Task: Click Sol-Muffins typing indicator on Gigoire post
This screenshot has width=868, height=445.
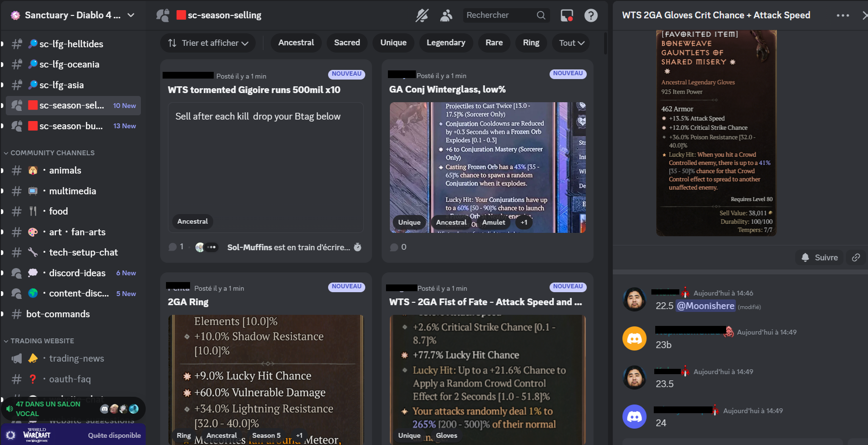Action: coord(289,247)
